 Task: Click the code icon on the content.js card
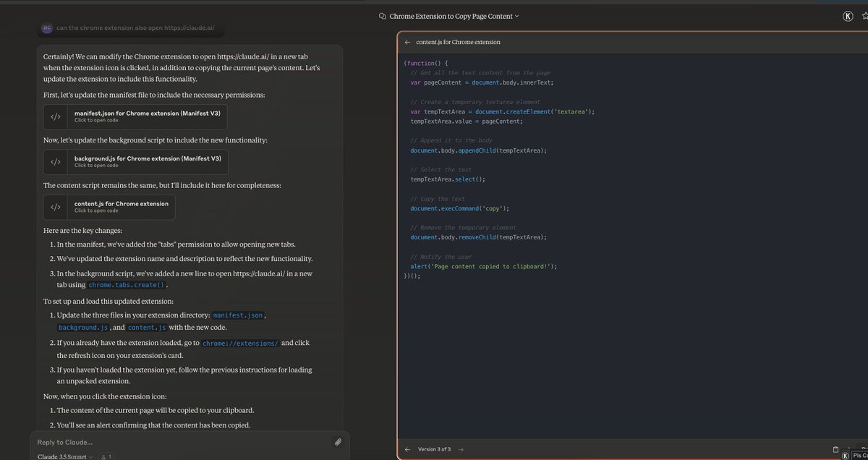coord(56,207)
